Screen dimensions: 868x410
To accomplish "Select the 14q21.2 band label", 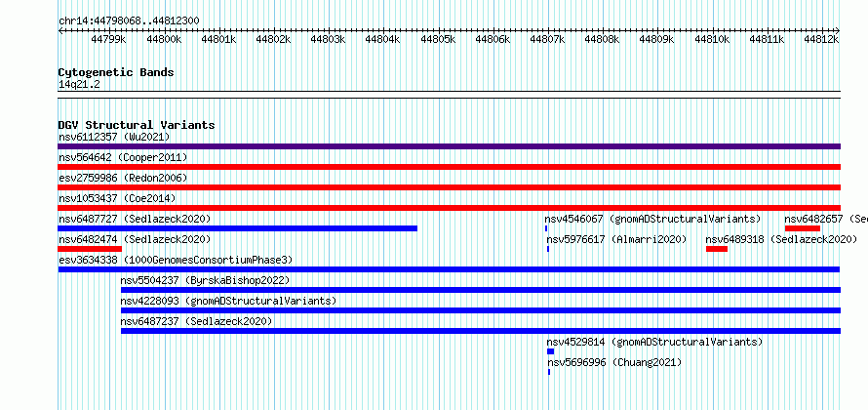I will click(79, 85).
